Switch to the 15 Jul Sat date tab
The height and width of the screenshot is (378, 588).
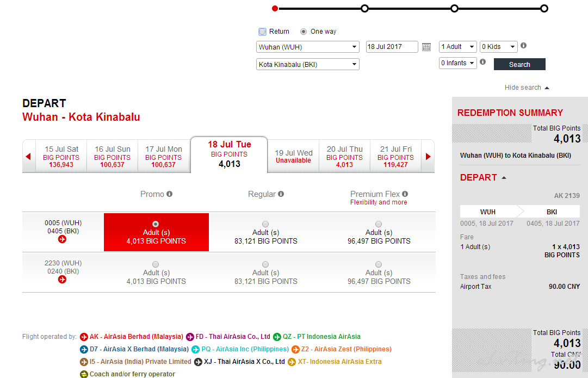[x=61, y=157]
